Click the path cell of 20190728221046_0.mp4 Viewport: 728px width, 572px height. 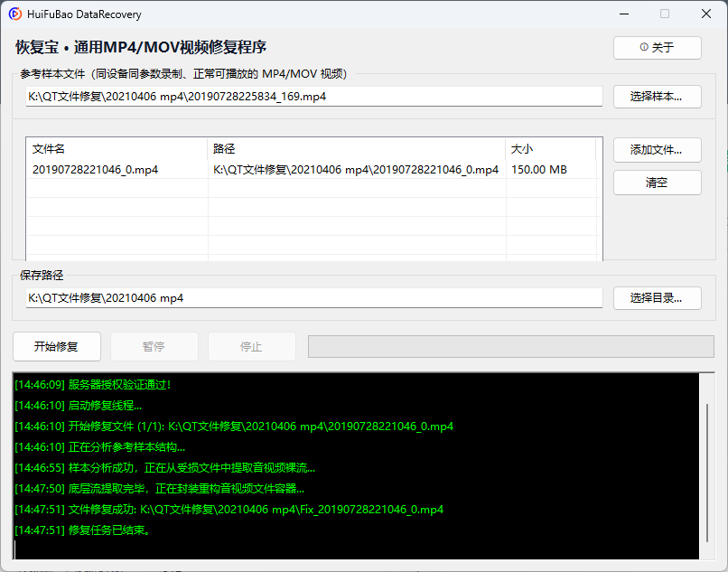tap(356, 170)
